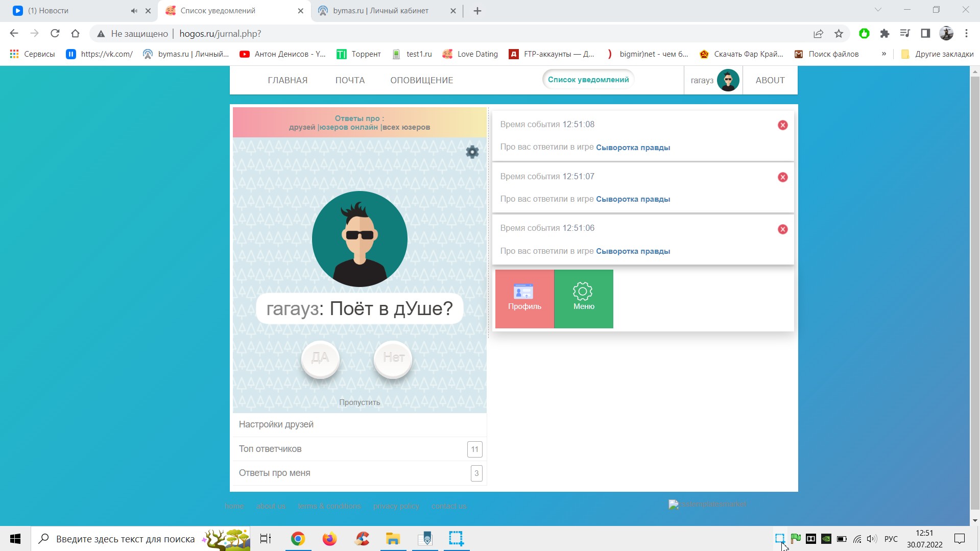This screenshot has width=980, height=551.
Task: Open the ОПОВИЩЕНИЕ menu item
Action: [421, 80]
